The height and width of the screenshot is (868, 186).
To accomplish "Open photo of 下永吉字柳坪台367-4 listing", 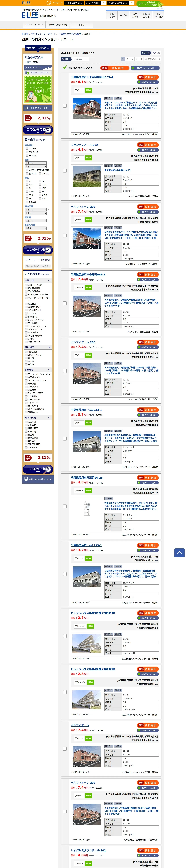I will pyautogui.click(x=87, y=108).
